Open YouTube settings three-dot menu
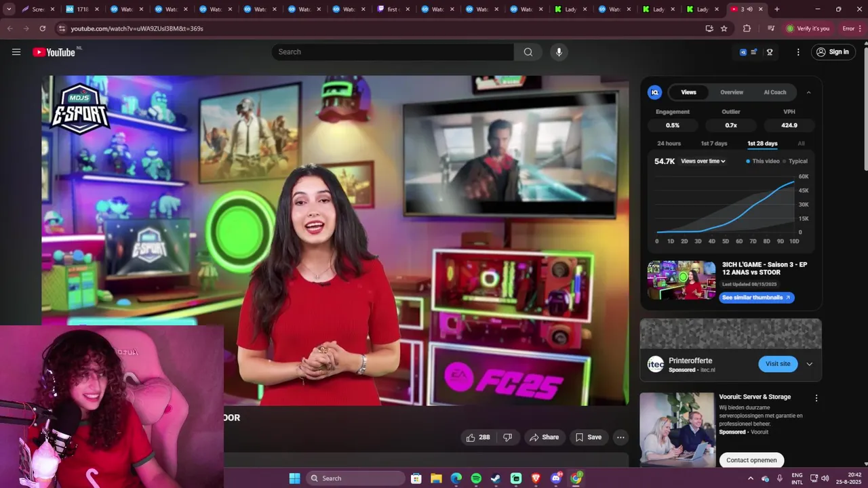The image size is (868, 488). point(798,52)
